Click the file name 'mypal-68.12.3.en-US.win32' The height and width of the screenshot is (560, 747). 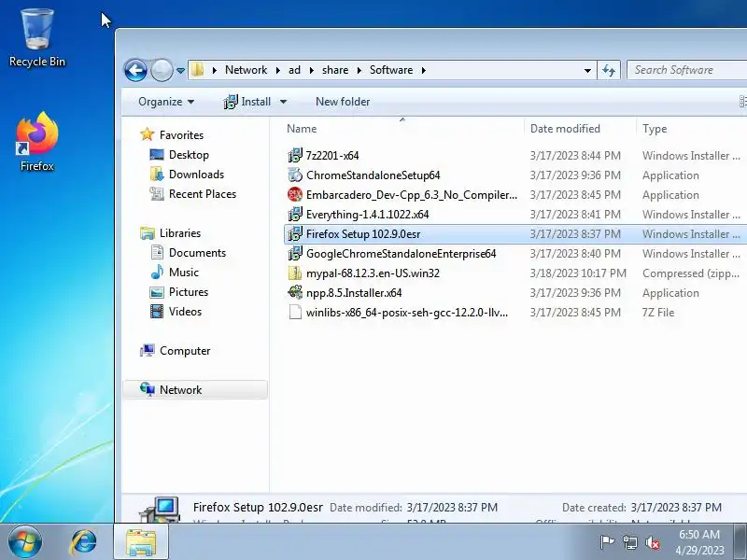(x=373, y=273)
